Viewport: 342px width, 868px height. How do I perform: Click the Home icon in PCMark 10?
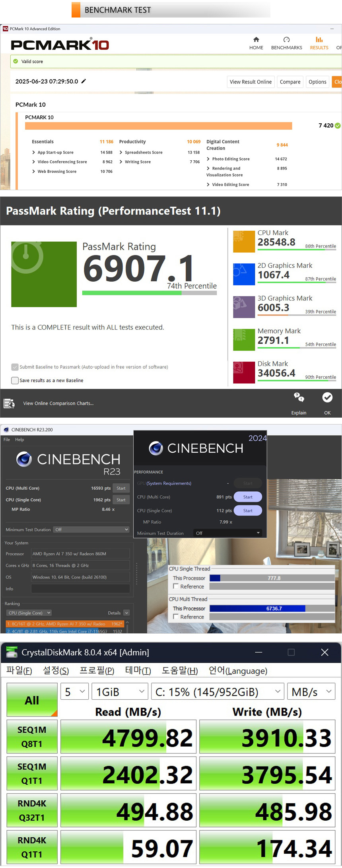[256, 40]
